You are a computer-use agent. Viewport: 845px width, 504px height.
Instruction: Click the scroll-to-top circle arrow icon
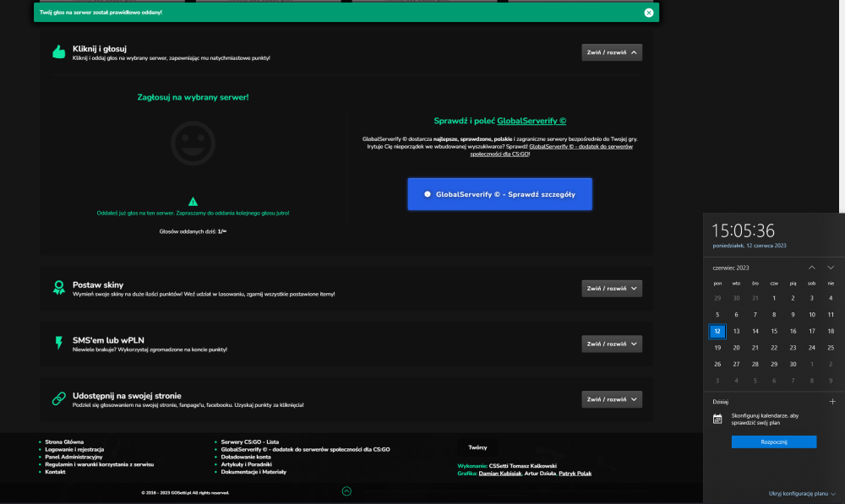(346, 491)
